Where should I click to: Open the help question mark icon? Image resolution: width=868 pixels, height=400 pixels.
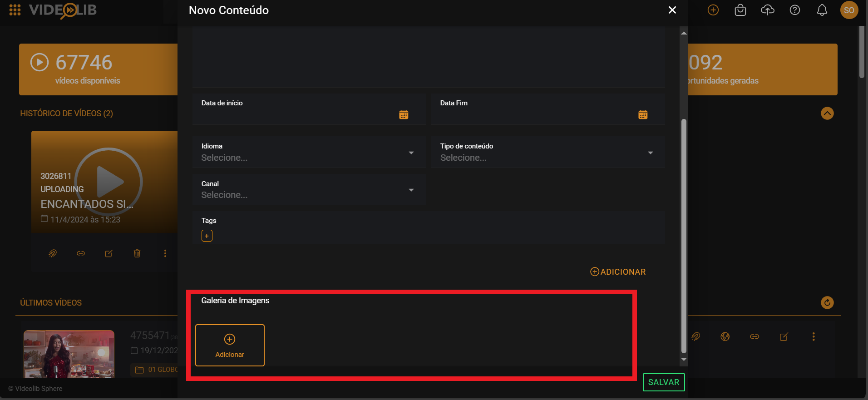click(x=794, y=10)
